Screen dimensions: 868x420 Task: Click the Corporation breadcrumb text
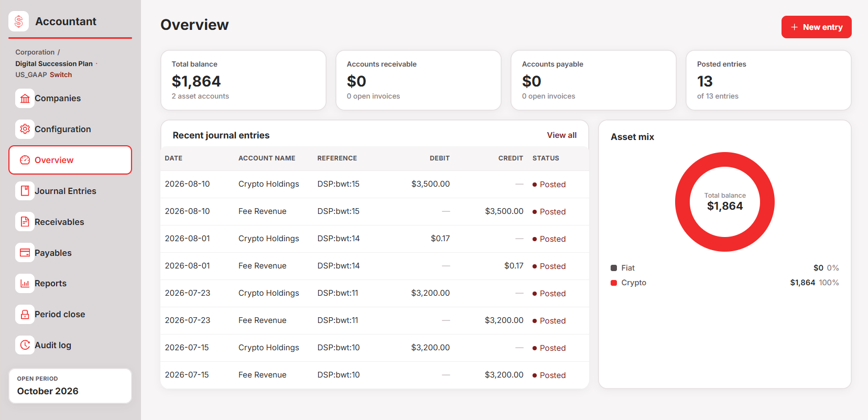point(35,52)
